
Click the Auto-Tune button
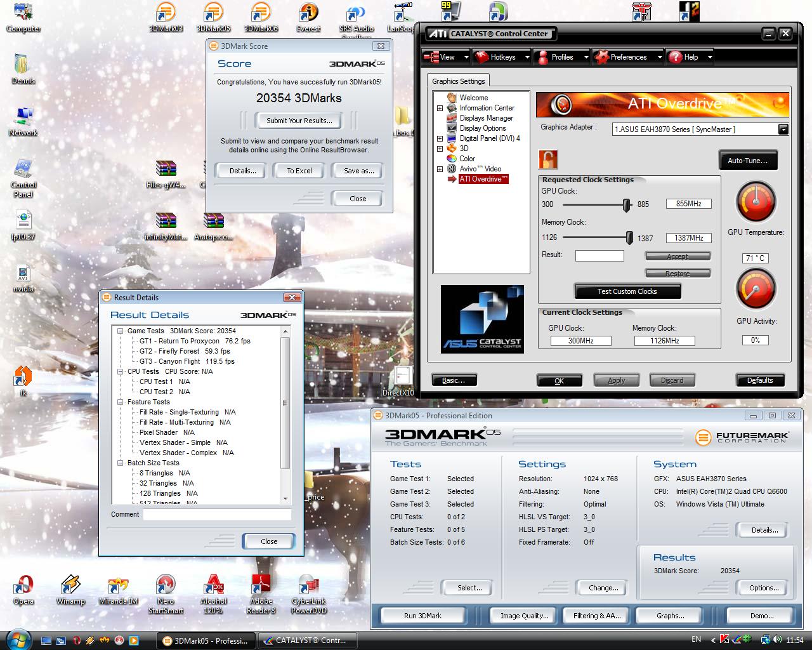coord(748,161)
